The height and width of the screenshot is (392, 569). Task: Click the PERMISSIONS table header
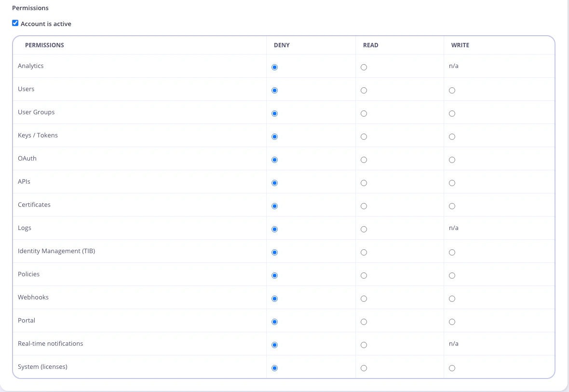point(44,45)
